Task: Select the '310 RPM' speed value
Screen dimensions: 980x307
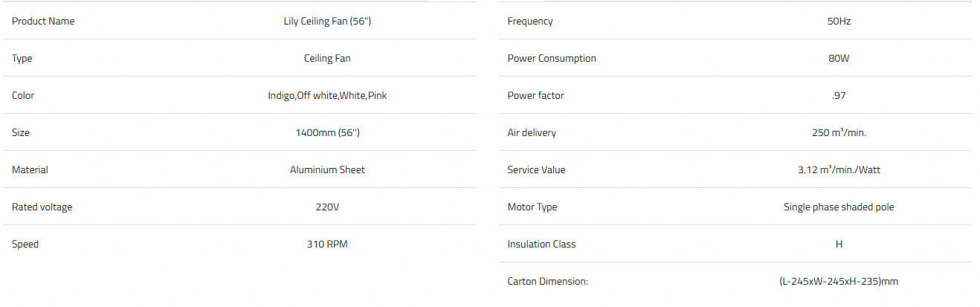Action: 327,245
